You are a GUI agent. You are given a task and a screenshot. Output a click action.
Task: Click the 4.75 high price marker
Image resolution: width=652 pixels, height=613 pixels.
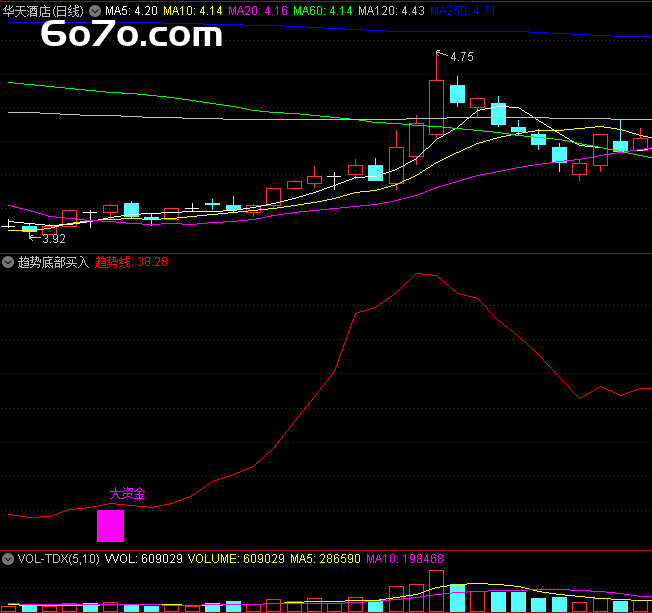tap(462, 57)
